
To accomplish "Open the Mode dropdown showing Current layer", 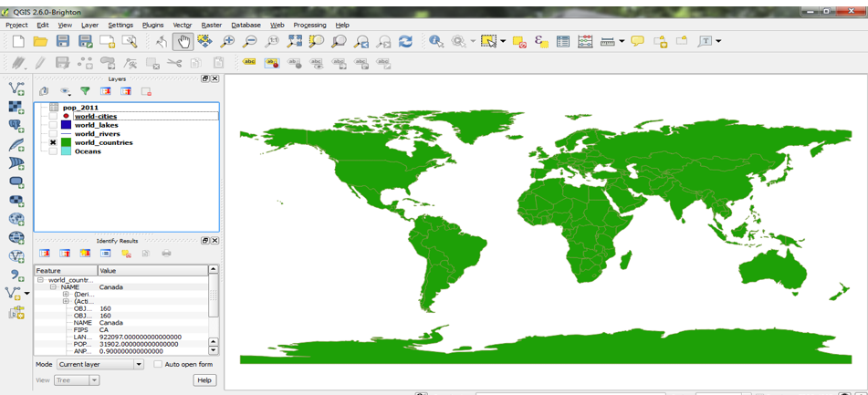I will (x=99, y=364).
